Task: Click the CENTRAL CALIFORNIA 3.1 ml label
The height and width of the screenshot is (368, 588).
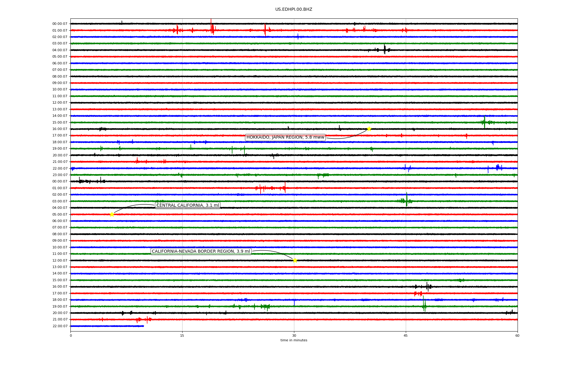Action: click(188, 205)
